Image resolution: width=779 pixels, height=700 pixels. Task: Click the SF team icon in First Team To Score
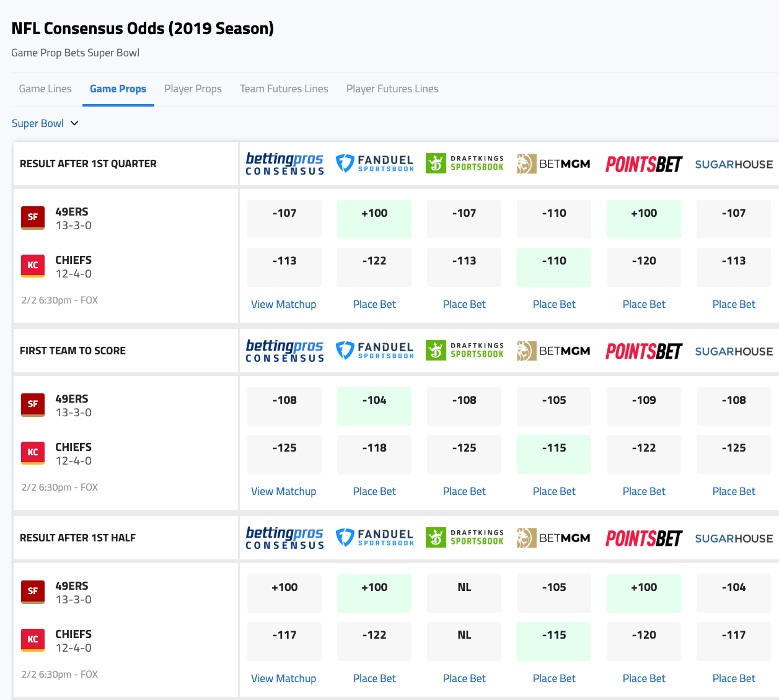(33, 405)
